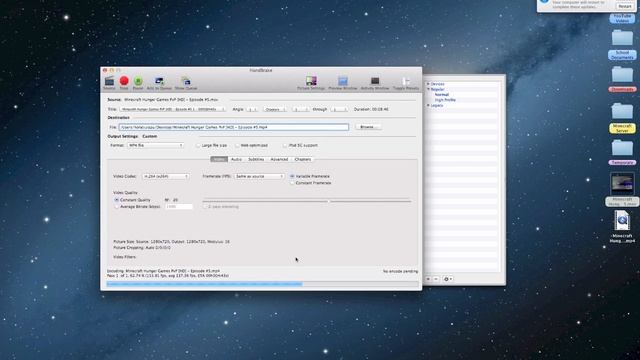Screen dimensions: 640x360
Task: Open the Show Queue toolbar icon
Action: (x=186, y=81)
